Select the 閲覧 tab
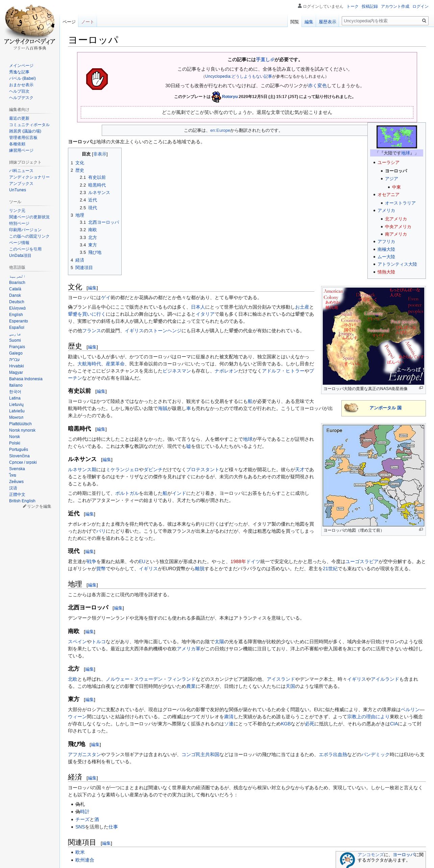 click(294, 22)
